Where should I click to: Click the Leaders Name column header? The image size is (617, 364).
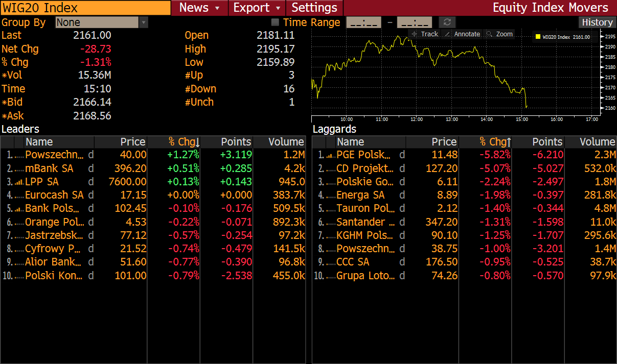point(59,142)
